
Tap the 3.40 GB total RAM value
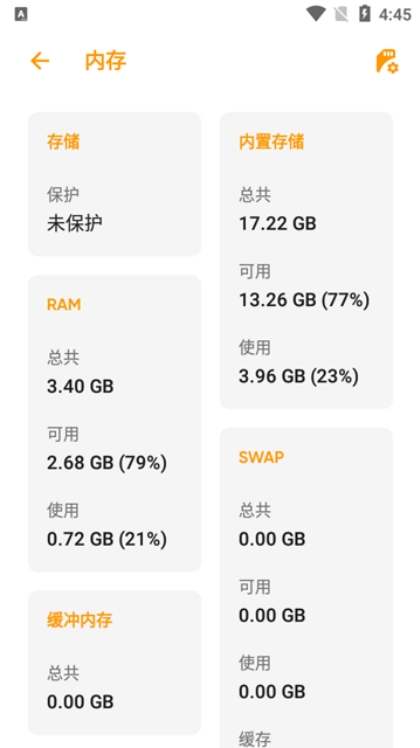pyautogui.click(x=80, y=386)
